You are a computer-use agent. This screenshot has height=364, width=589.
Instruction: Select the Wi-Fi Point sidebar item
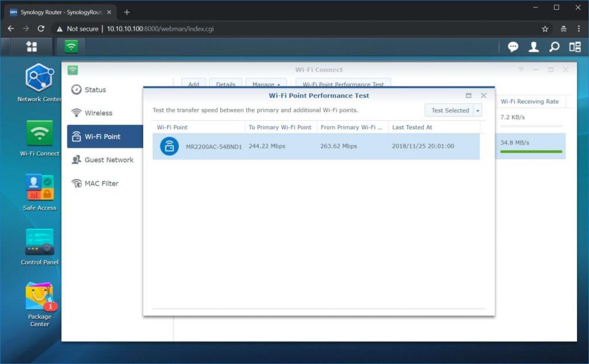pos(105,136)
